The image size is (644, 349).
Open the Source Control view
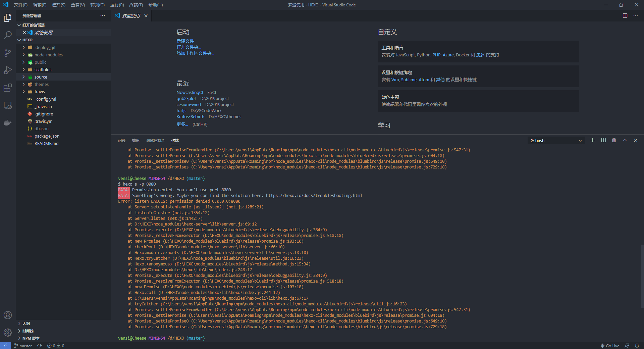tap(8, 52)
